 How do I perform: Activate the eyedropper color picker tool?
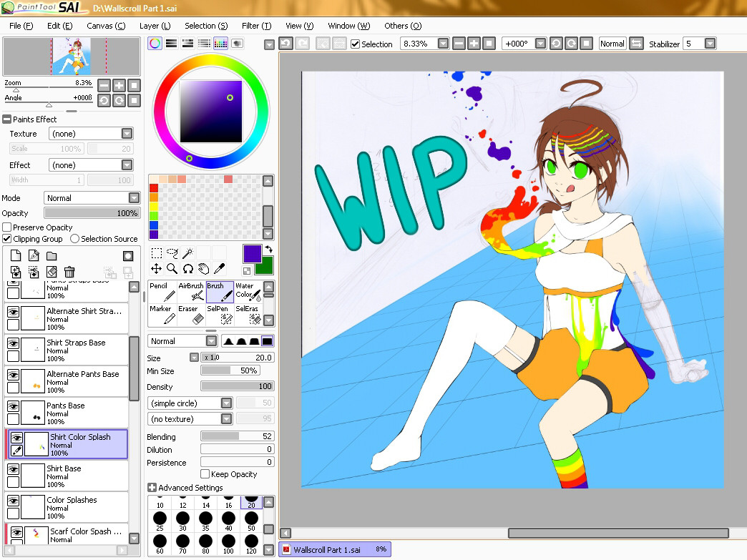219,269
